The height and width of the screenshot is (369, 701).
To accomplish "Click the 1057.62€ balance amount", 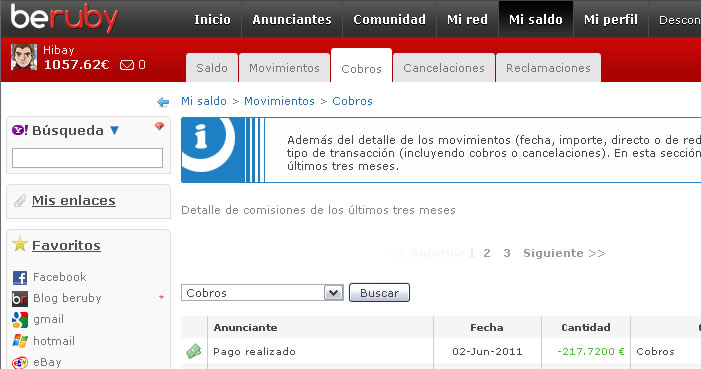I will coord(76,65).
